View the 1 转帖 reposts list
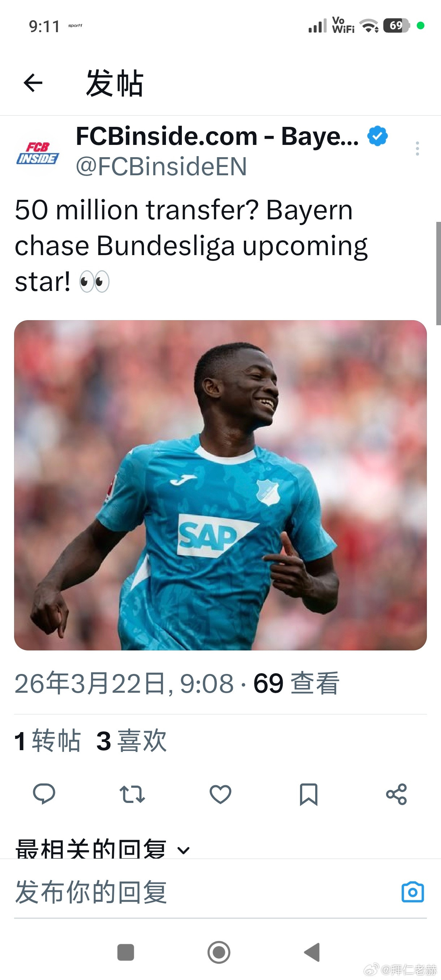The image size is (441, 980). (x=48, y=741)
